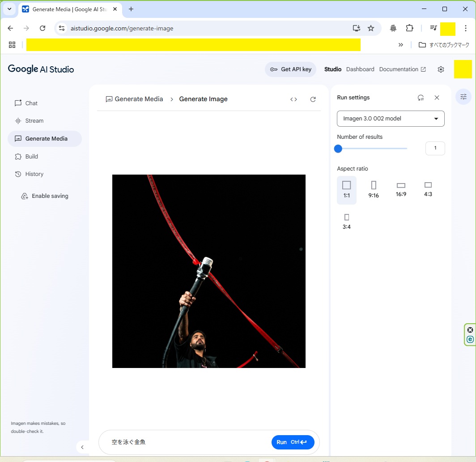
Task: Select Generate Media in sidebar
Action: [45, 139]
